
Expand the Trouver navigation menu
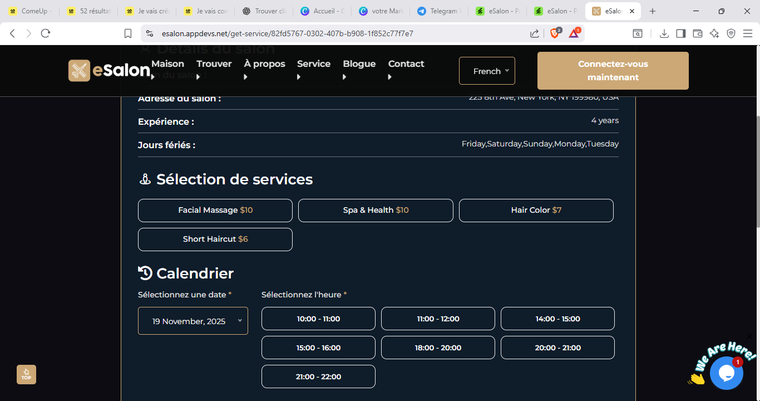214,64
